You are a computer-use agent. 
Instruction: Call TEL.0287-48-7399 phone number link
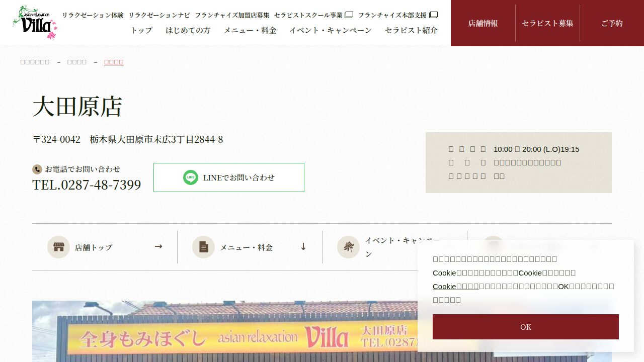click(x=87, y=185)
